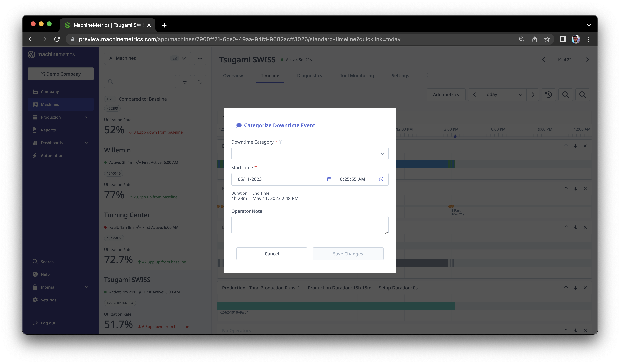Viewport: 620px width, 364px height.
Task: Click the machine list filter icon
Action: (185, 82)
